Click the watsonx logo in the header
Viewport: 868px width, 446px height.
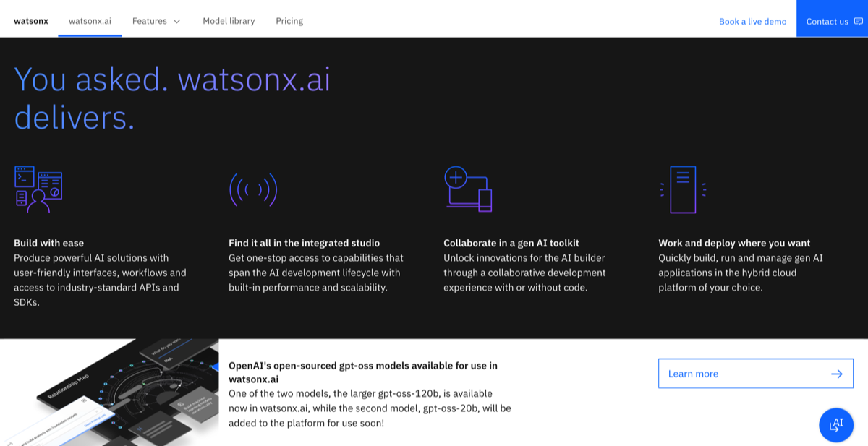pos(30,21)
